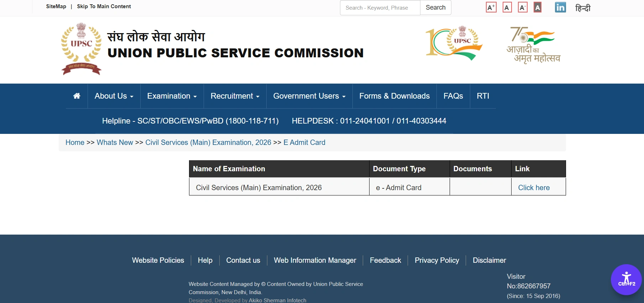Reset font size with normal A icon
The width and height of the screenshot is (644, 303).
(507, 7)
